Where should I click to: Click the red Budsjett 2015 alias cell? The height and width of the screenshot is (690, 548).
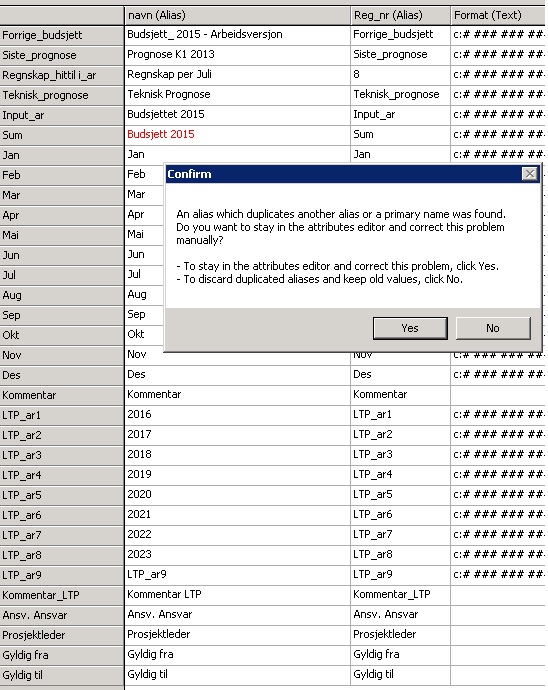coord(238,135)
